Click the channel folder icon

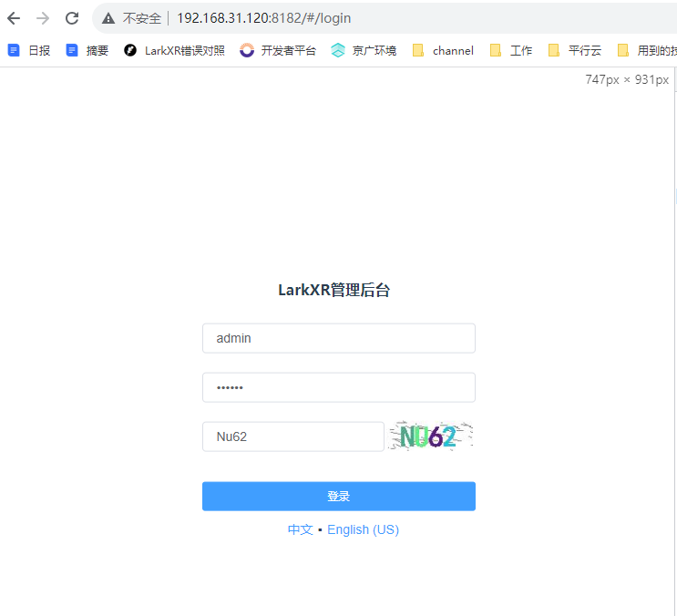pyautogui.click(x=418, y=50)
